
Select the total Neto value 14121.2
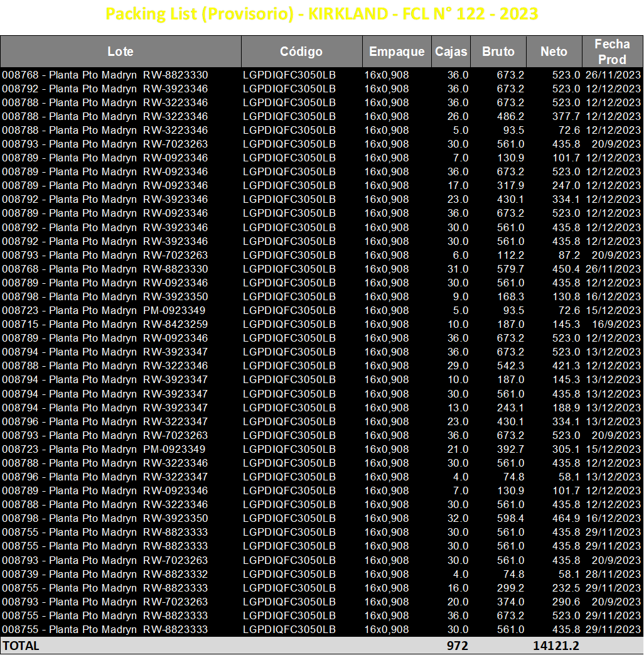click(556, 646)
